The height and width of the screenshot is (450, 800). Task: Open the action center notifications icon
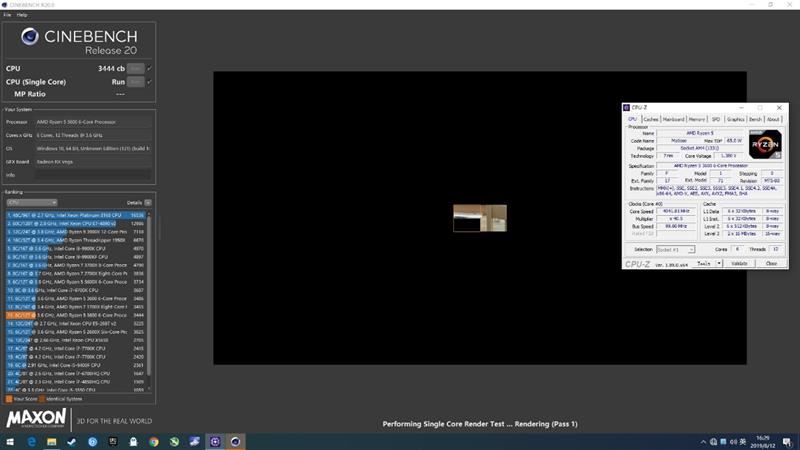(787, 441)
